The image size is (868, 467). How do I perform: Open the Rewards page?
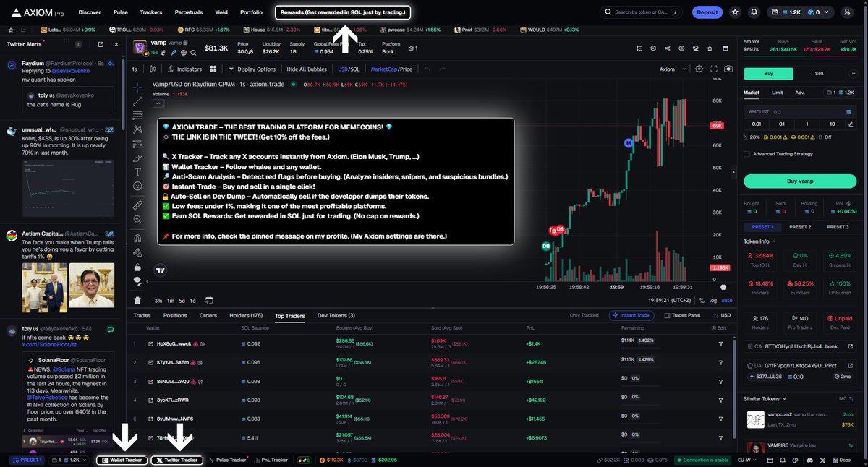click(344, 12)
